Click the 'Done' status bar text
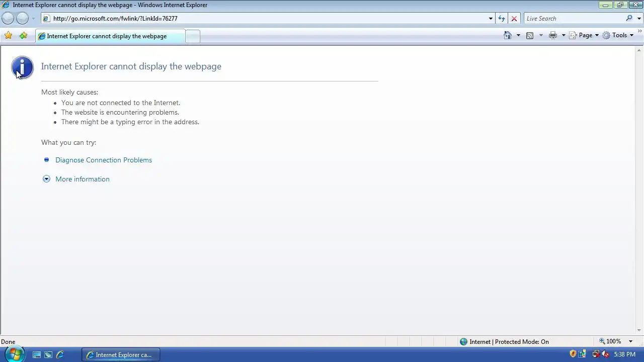 point(8,341)
